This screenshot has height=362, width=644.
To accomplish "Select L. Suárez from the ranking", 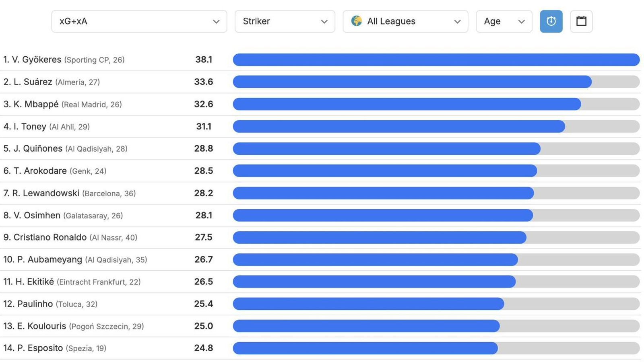I will [x=33, y=82].
